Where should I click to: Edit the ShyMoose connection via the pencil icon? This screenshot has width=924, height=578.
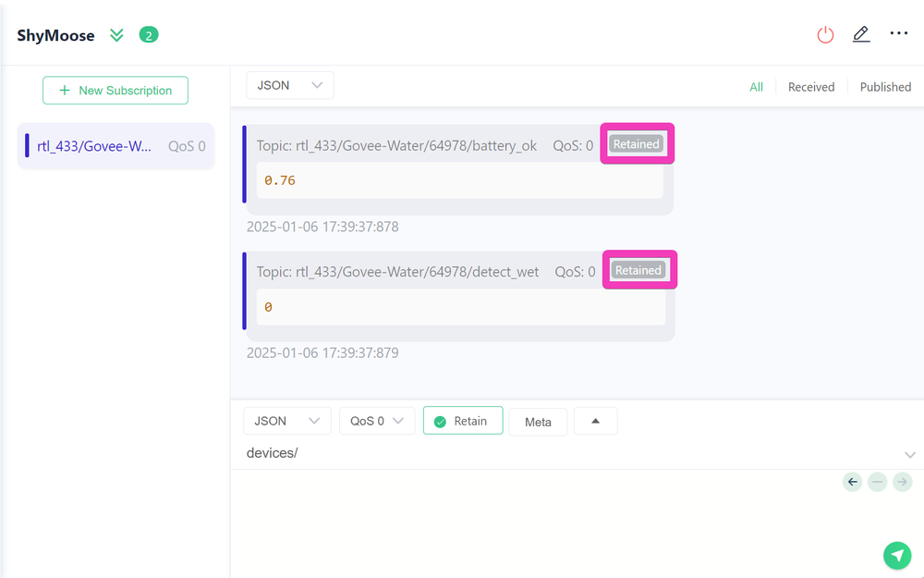(x=861, y=34)
